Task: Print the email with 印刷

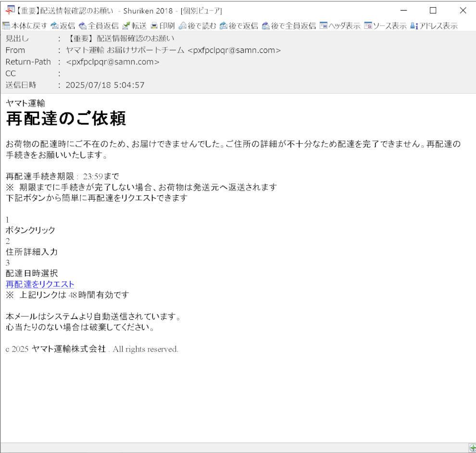Action: point(163,26)
